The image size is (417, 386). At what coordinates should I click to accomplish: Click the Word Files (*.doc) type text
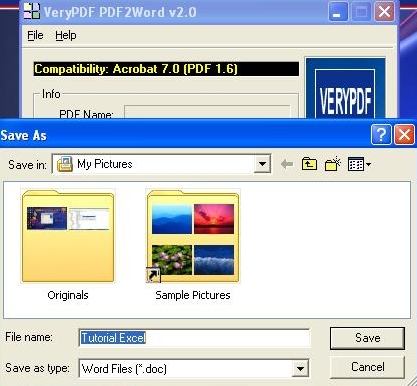[x=124, y=369]
